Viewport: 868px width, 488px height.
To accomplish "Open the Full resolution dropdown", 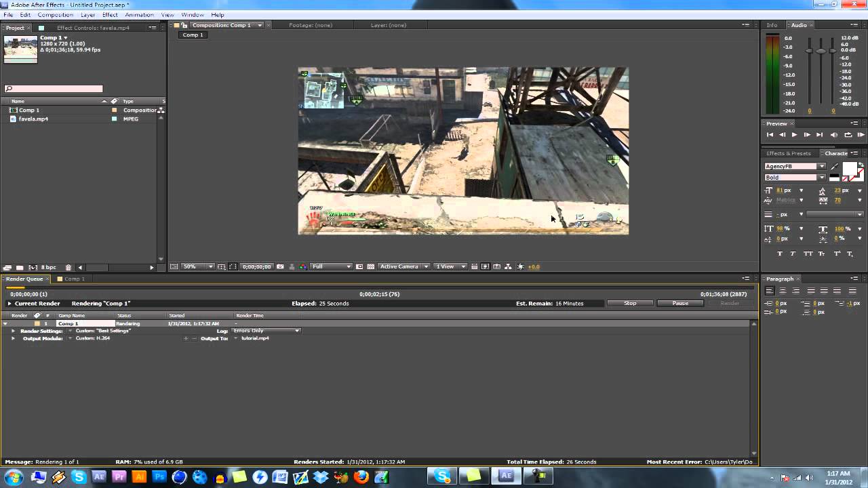I will 331,266.
